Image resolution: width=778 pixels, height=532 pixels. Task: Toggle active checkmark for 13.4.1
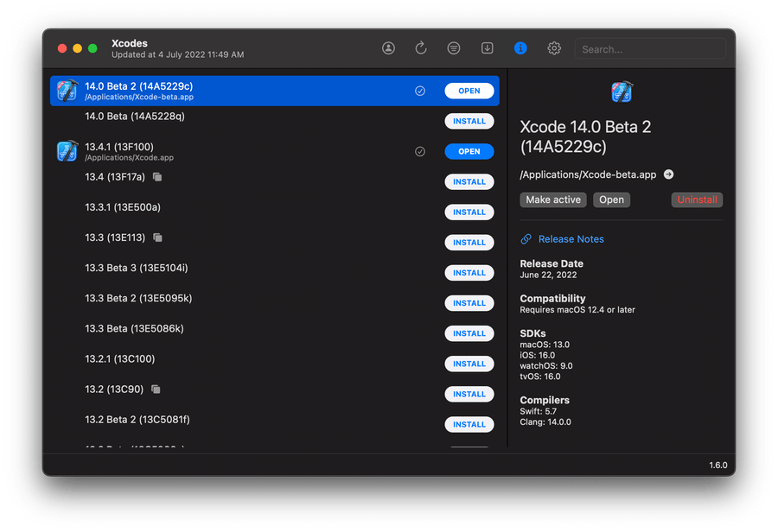pos(420,151)
